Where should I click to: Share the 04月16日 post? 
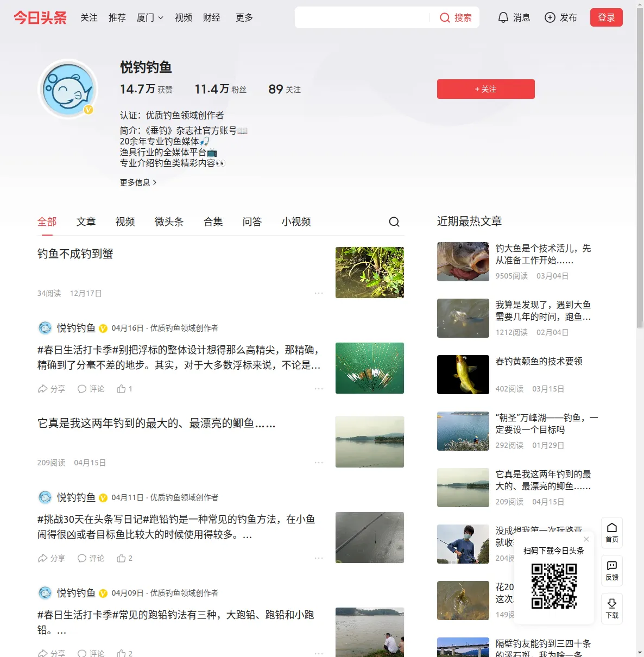(x=51, y=389)
